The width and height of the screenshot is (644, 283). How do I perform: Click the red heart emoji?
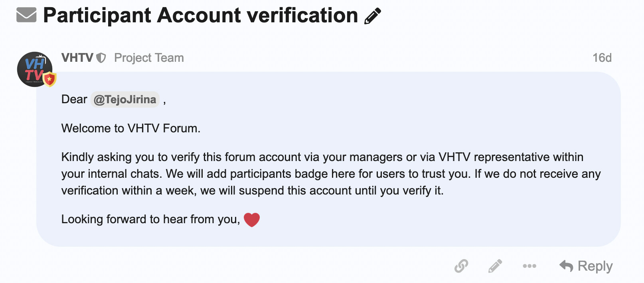[252, 220]
